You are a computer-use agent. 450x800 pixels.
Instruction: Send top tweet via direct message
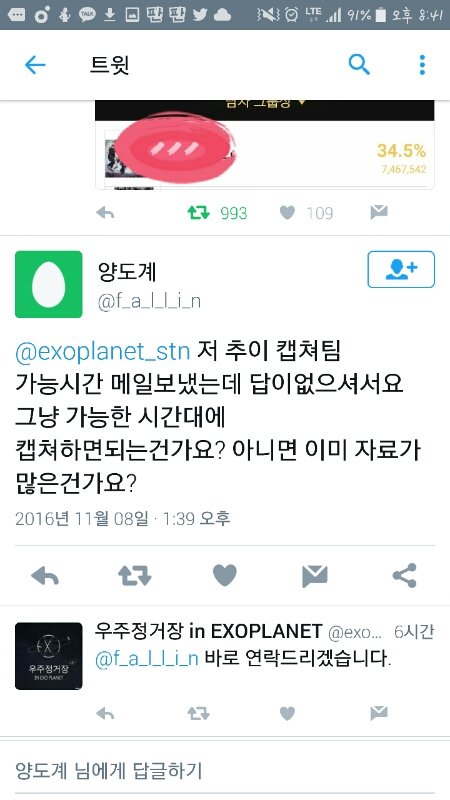[x=379, y=212]
